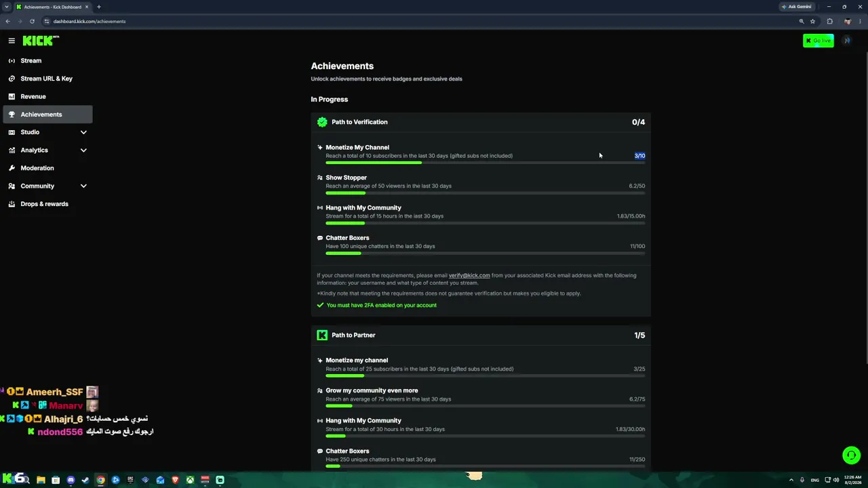Close the Achievements browser tab

tap(87, 7)
